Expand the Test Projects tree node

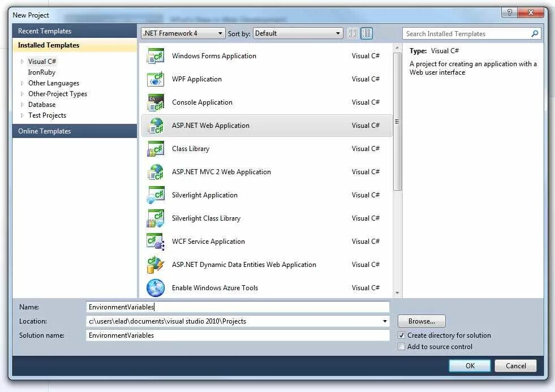(x=22, y=115)
